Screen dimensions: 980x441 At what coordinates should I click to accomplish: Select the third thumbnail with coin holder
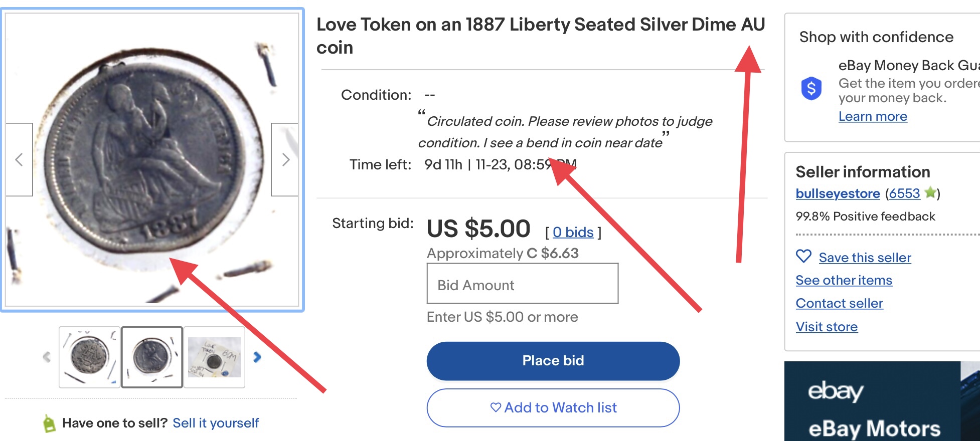tap(214, 357)
